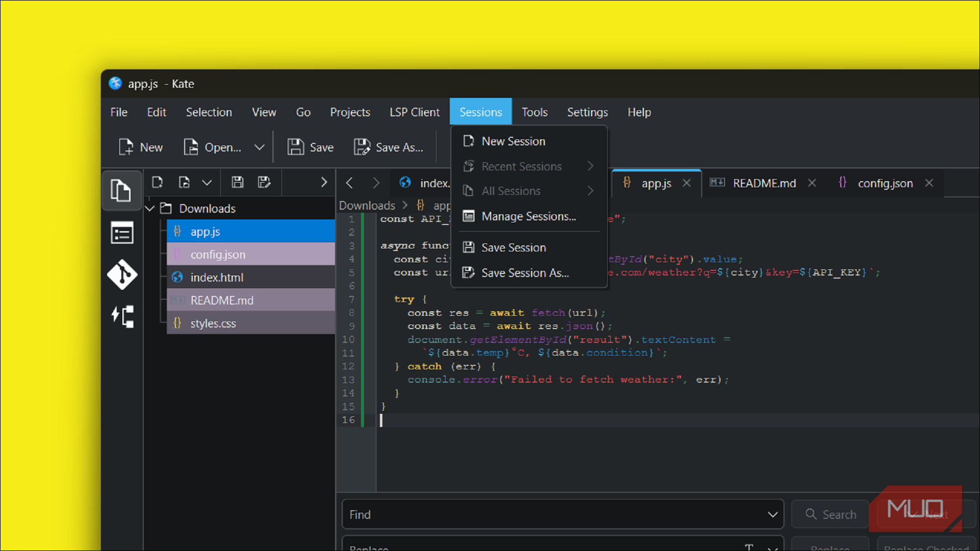The width and height of the screenshot is (980, 551).
Task: Choose Manage Sessions... from the menu
Action: pos(529,216)
